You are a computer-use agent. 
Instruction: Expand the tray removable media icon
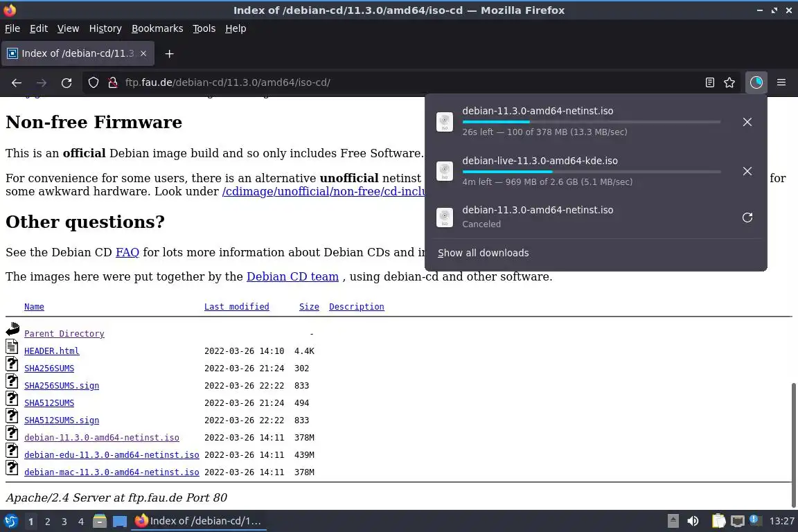click(x=673, y=521)
